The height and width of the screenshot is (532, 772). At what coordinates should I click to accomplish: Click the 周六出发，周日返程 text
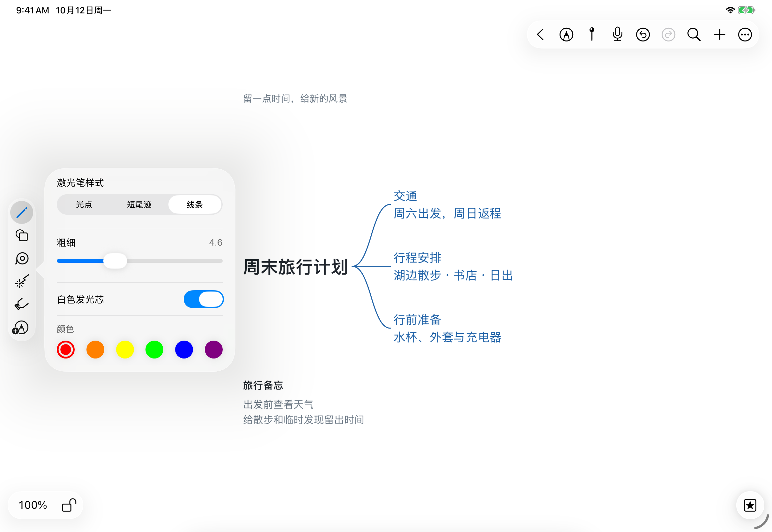(447, 213)
